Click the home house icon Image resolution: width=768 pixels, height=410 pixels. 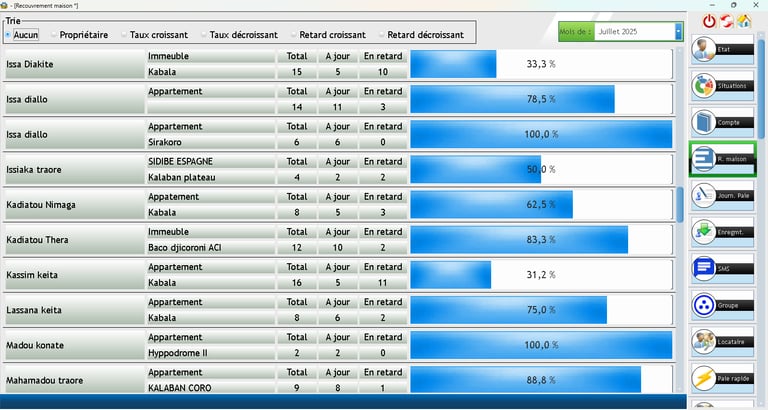[x=744, y=21]
